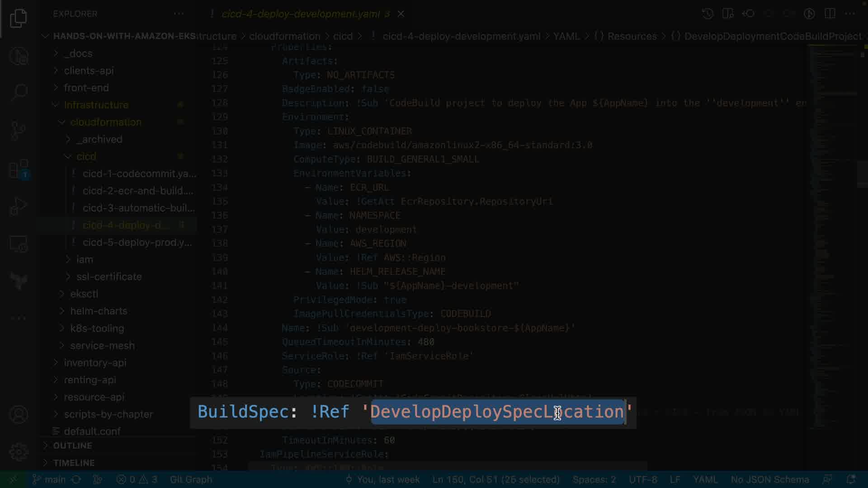Click the main branch indicator
The image size is (868, 488).
click(x=50, y=479)
